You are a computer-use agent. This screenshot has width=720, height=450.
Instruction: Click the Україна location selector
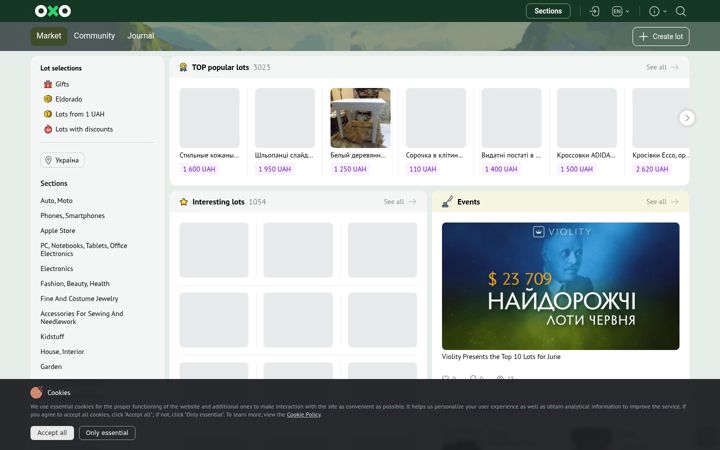point(62,160)
